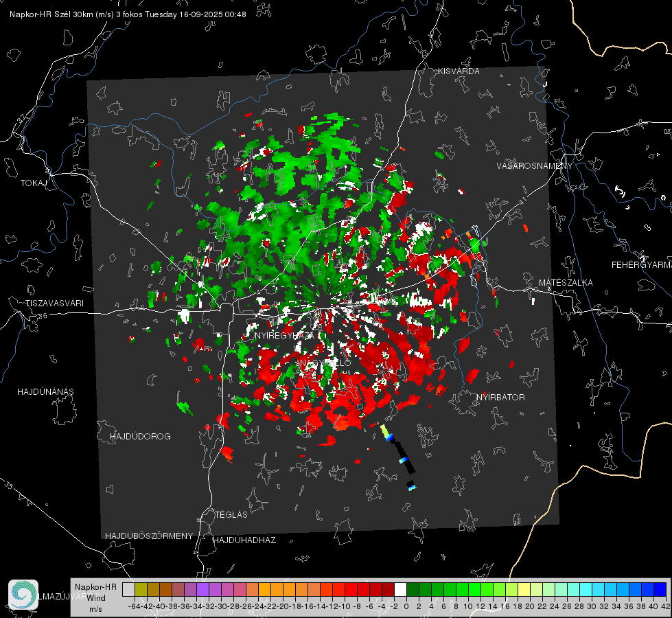Pick the olive-yellow second swatch in the legend
This screenshot has height=618, width=672.
tap(141, 589)
